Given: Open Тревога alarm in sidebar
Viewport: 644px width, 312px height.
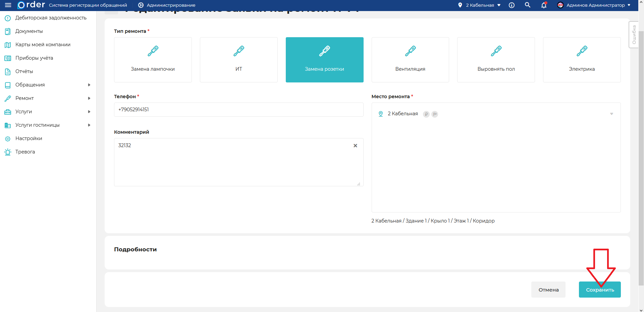Looking at the screenshot, I should pyautogui.click(x=25, y=152).
